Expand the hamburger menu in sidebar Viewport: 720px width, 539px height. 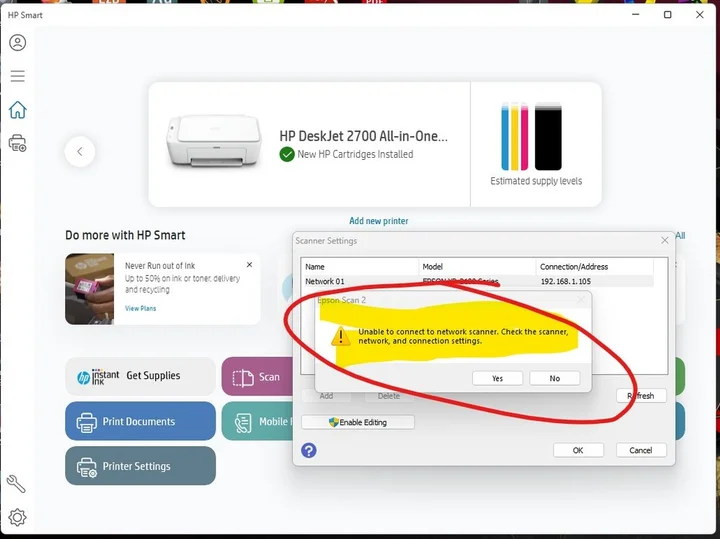[17, 76]
